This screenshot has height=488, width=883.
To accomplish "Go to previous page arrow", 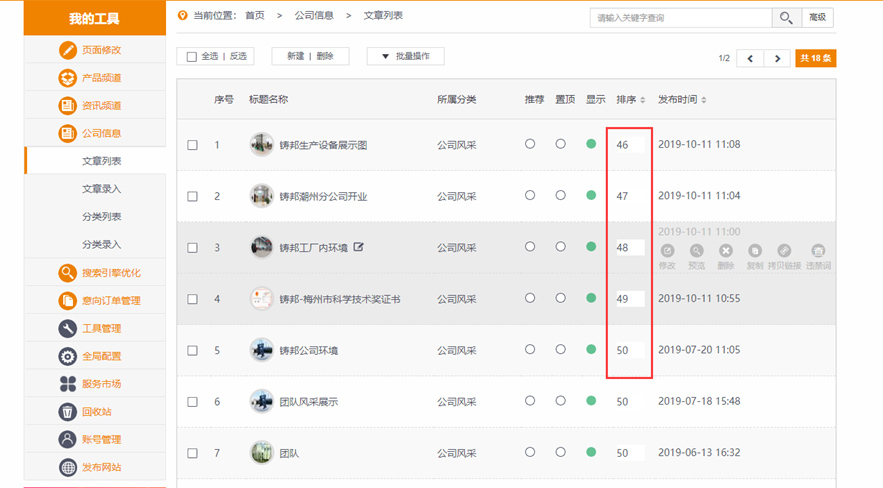I will coord(750,59).
